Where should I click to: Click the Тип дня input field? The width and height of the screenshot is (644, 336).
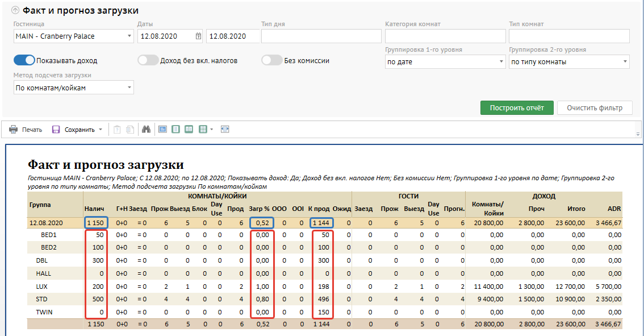coord(321,36)
